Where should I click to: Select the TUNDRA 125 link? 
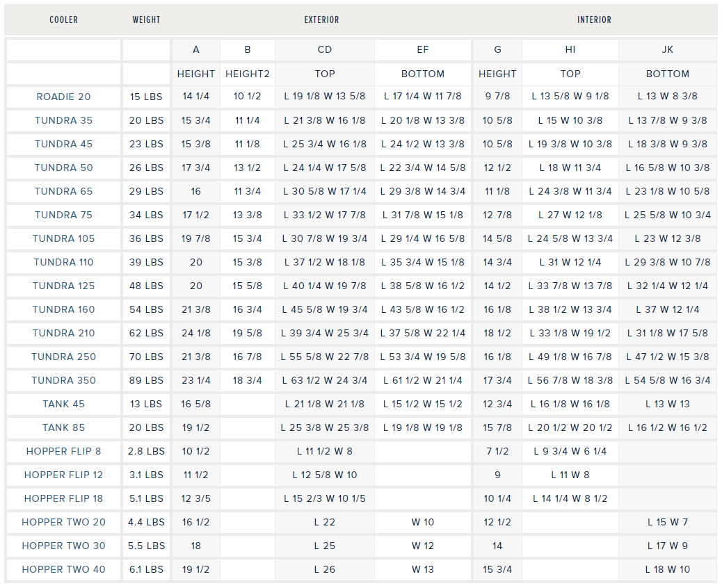(x=63, y=286)
